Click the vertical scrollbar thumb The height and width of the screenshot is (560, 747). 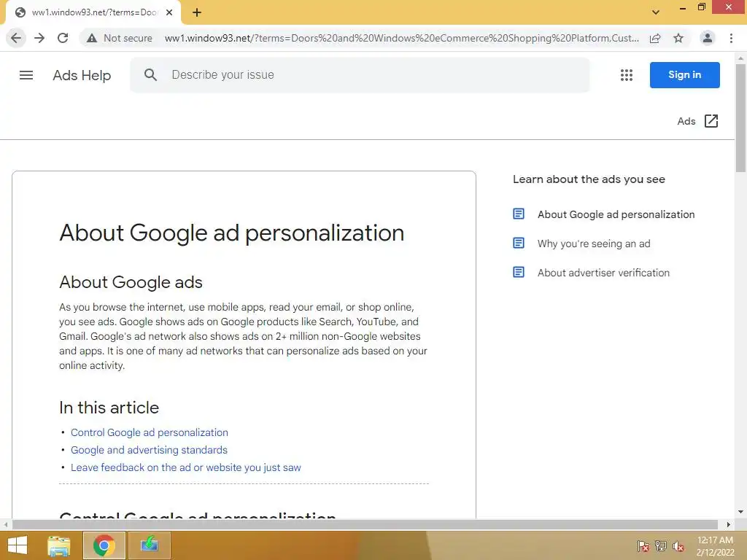(x=740, y=117)
